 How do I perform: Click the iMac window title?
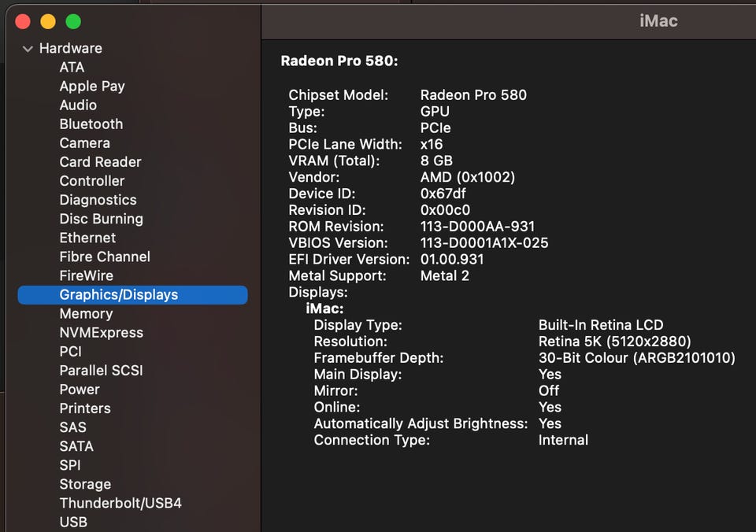tap(658, 20)
